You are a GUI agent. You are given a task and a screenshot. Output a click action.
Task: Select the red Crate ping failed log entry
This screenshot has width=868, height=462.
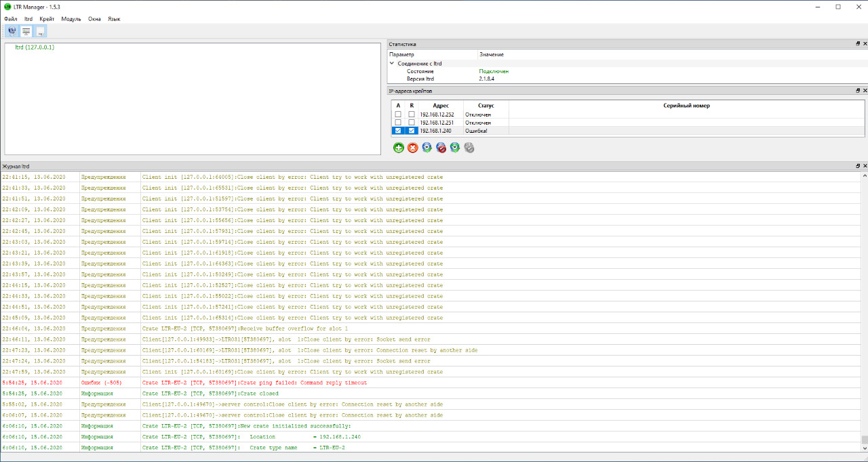pos(430,383)
